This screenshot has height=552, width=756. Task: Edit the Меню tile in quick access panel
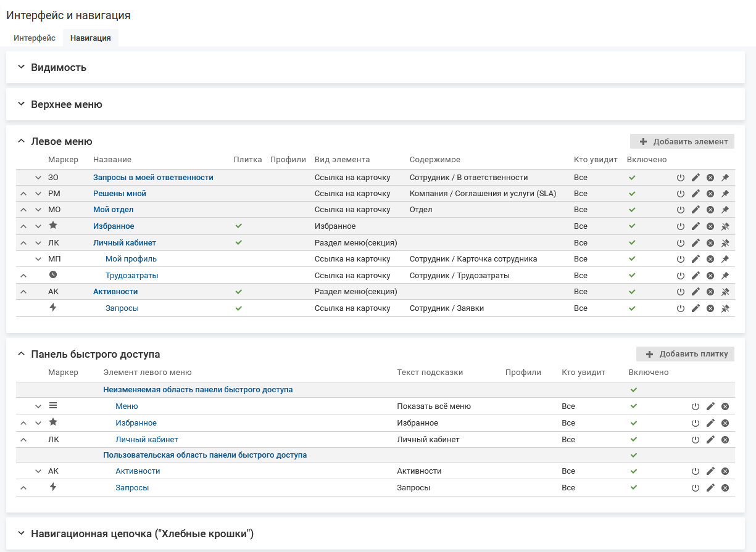710,406
